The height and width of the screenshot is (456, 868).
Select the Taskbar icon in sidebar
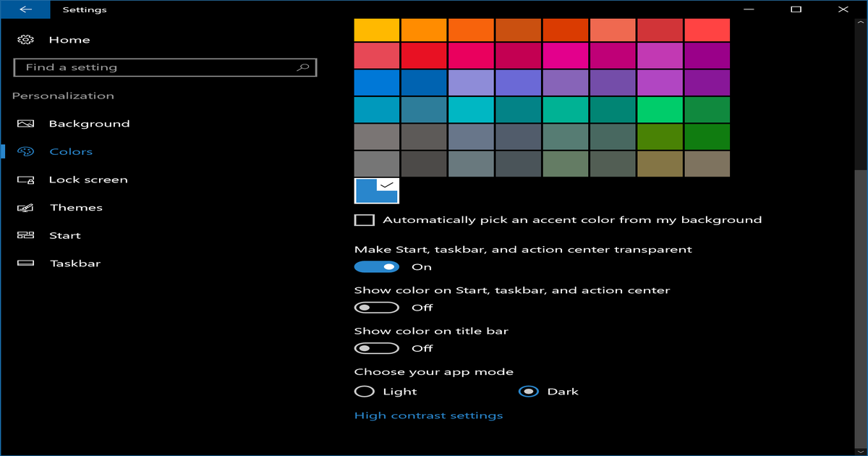(x=26, y=263)
